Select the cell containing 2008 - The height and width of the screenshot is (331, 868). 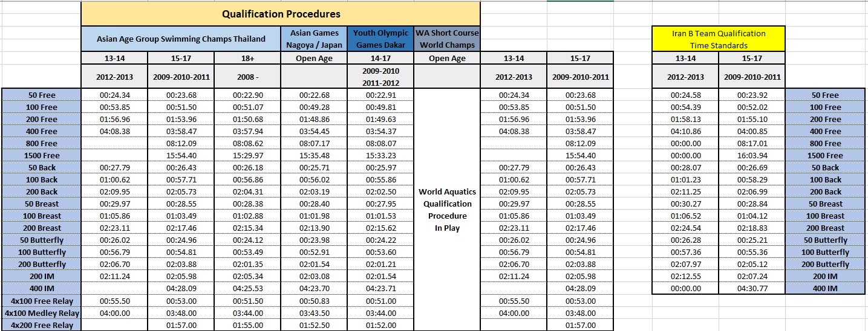click(247, 77)
